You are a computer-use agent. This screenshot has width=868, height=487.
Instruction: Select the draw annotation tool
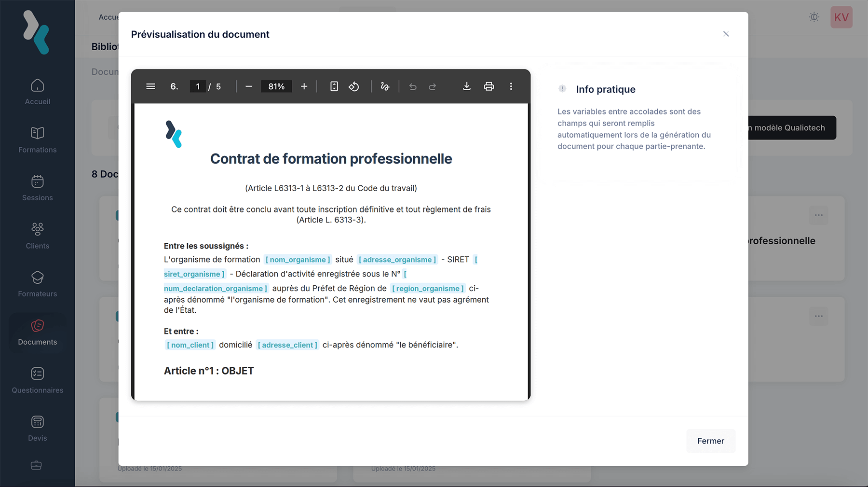pyautogui.click(x=385, y=86)
